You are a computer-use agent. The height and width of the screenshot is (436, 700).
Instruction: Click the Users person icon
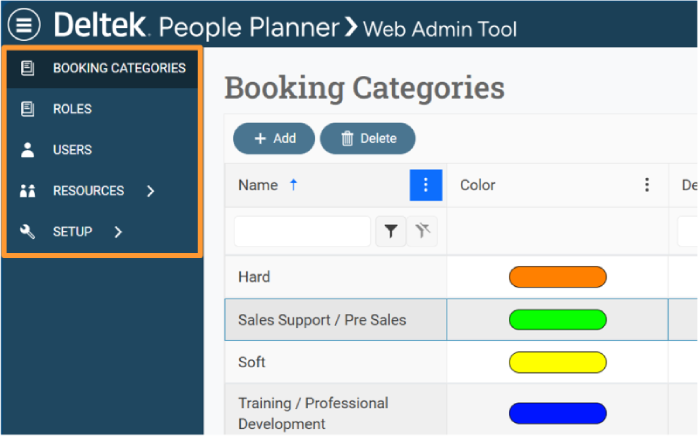point(27,150)
